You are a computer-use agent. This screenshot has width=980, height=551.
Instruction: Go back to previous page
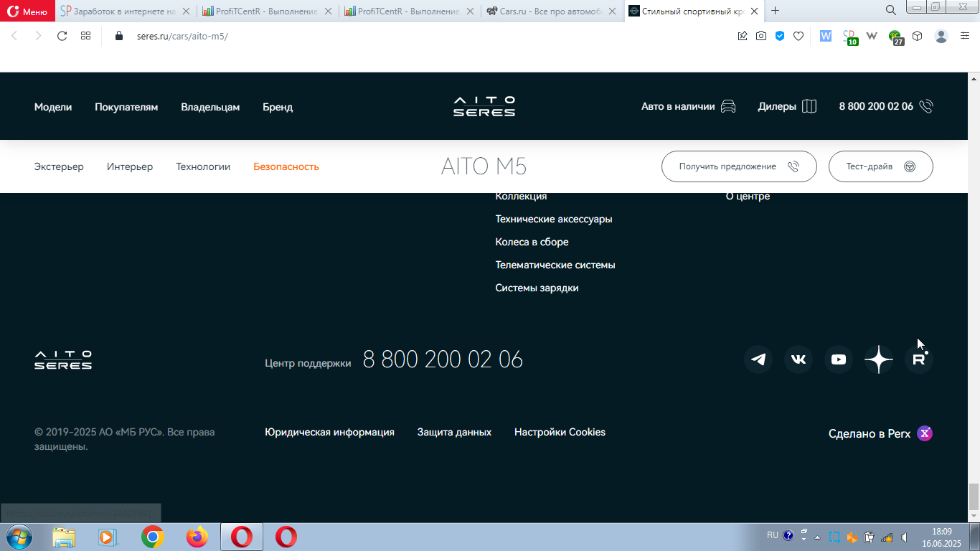tap(14, 36)
